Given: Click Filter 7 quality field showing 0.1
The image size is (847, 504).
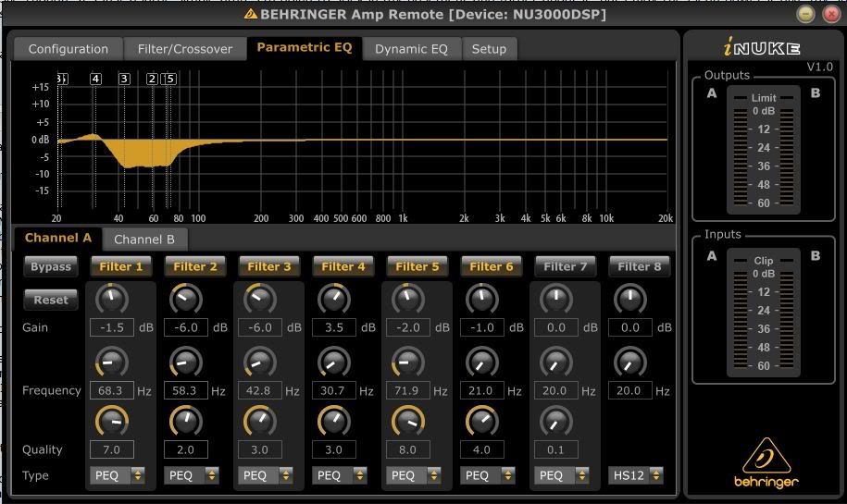Looking at the screenshot, I should tap(555, 449).
